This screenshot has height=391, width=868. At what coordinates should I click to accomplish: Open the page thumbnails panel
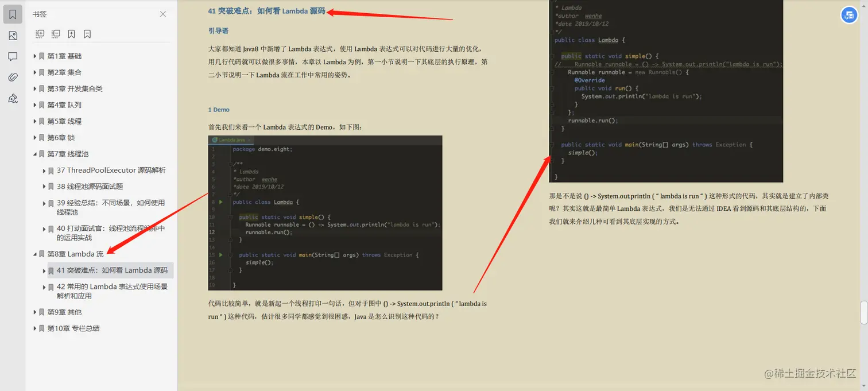[x=13, y=36]
